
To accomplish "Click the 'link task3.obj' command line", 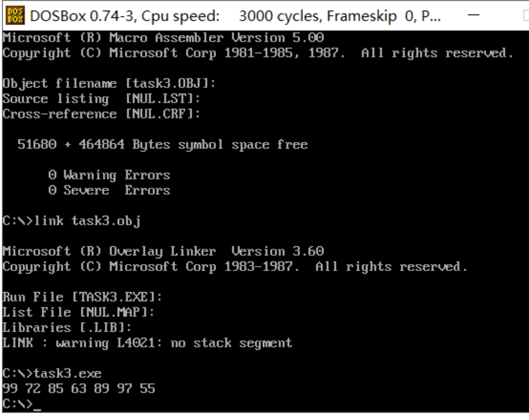I will coord(71,221).
